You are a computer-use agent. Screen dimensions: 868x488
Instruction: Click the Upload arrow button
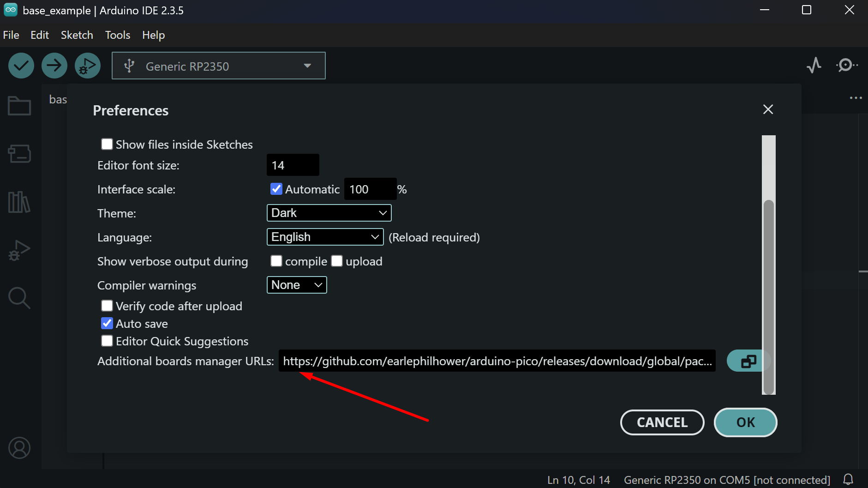pos(54,66)
